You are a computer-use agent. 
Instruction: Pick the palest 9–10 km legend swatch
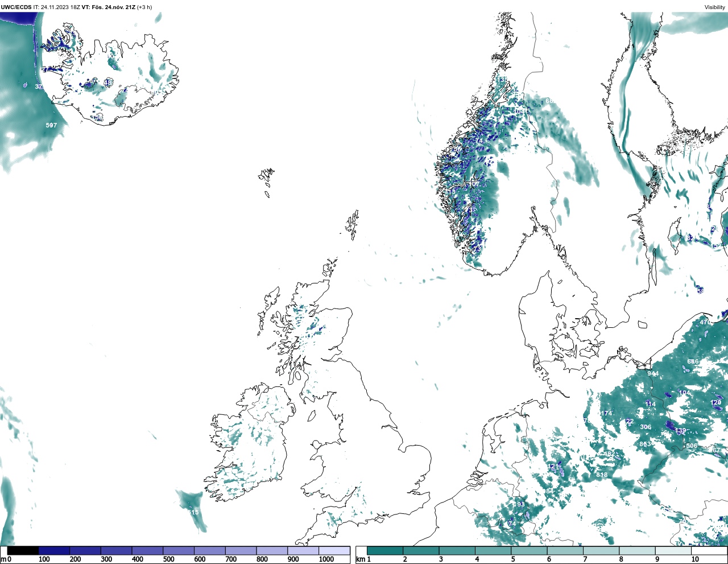click(673, 551)
